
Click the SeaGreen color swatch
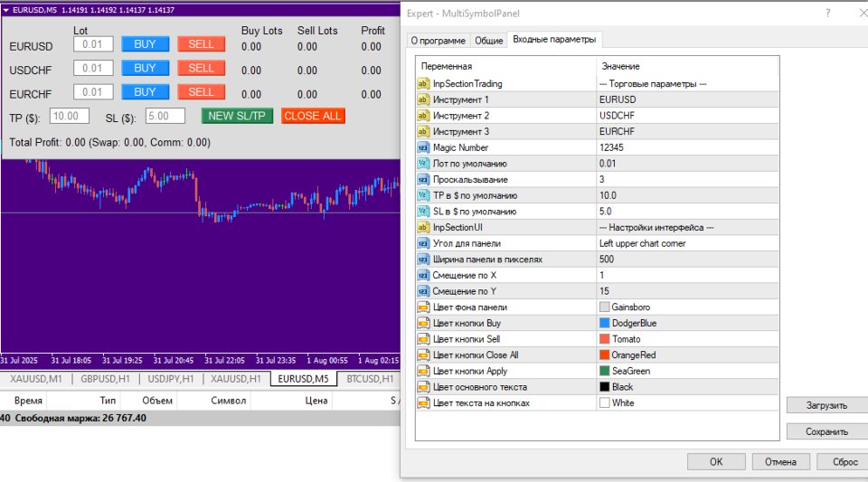click(x=605, y=372)
